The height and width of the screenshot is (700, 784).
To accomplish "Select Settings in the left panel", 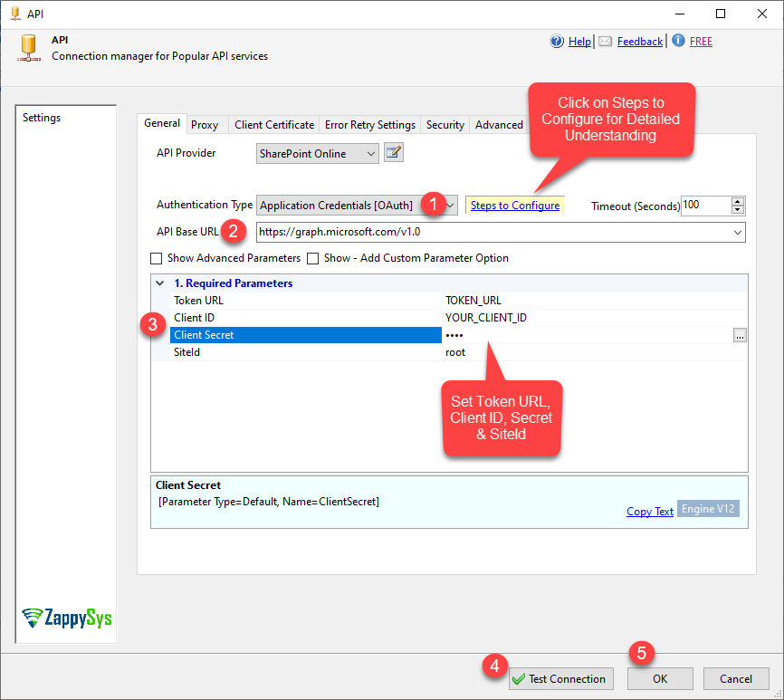I will coord(42,118).
